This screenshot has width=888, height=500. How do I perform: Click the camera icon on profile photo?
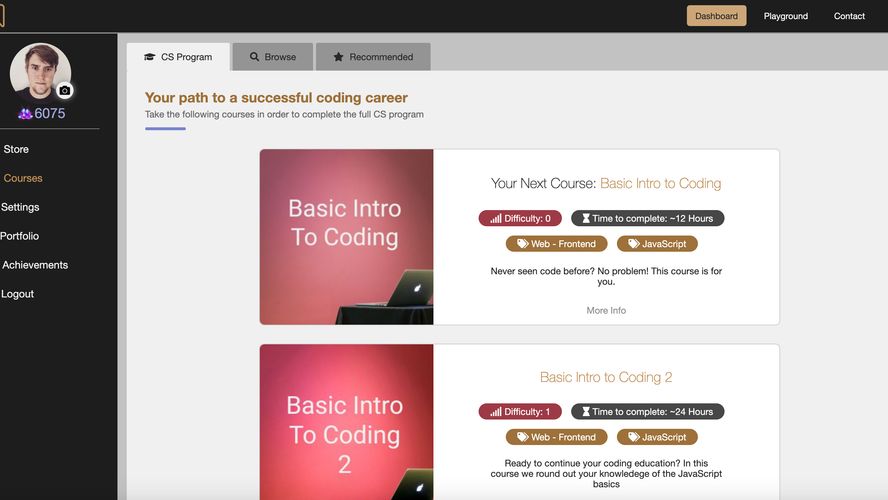(x=65, y=90)
